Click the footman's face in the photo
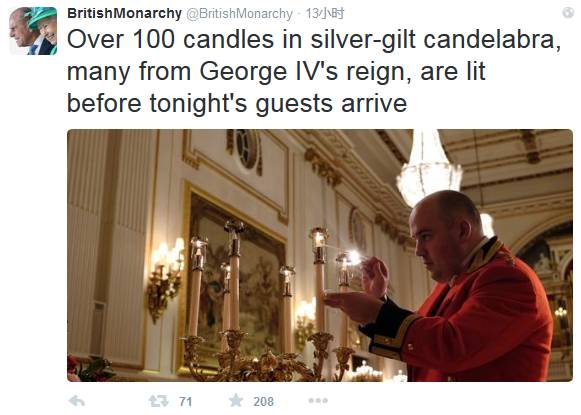581x415 pixels. pyautogui.click(x=435, y=245)
